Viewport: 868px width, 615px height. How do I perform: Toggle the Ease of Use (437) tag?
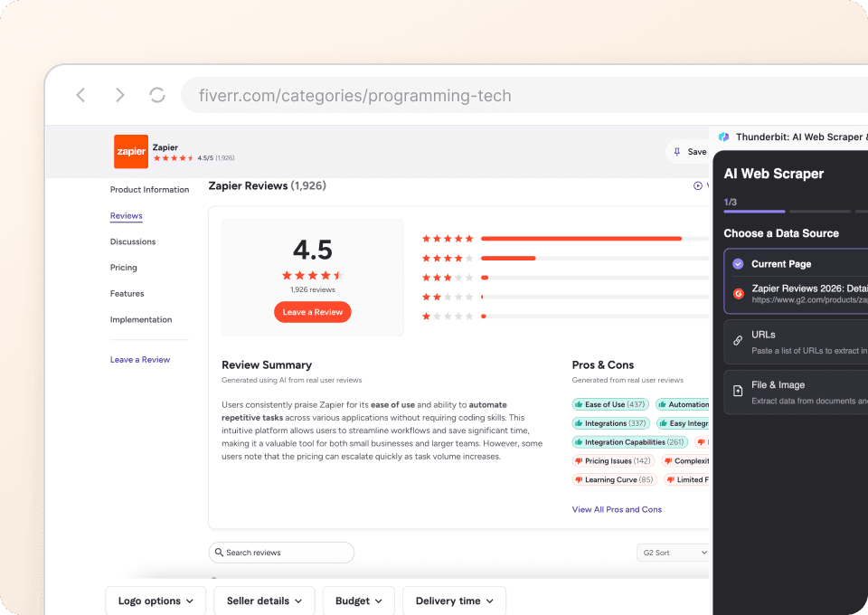click(x=610, y=404)
